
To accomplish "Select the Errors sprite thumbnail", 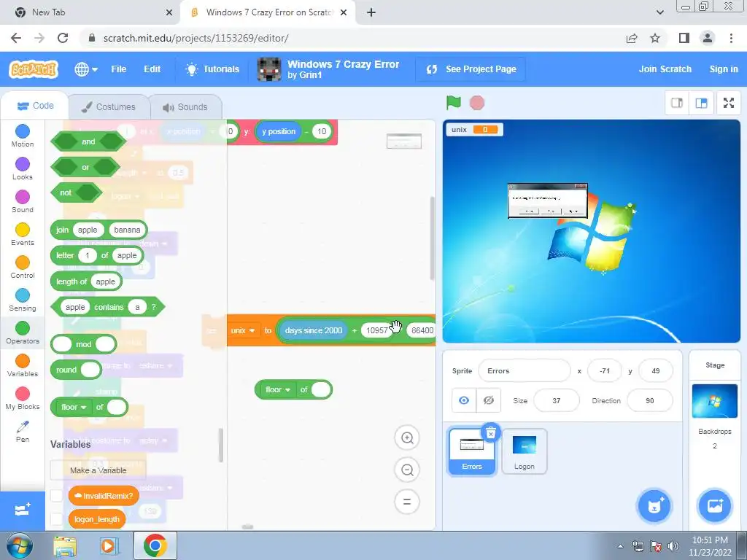I will coord(472,451).
